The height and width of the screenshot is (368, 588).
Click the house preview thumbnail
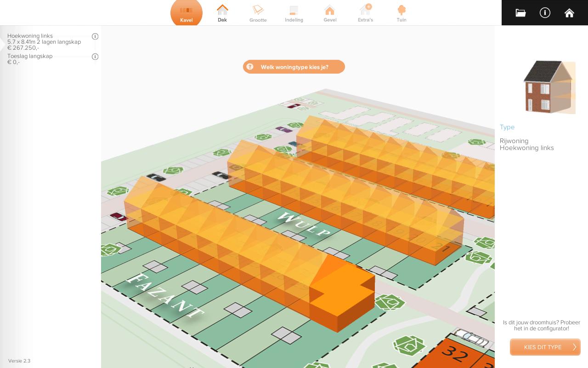(x=549, y=87)
